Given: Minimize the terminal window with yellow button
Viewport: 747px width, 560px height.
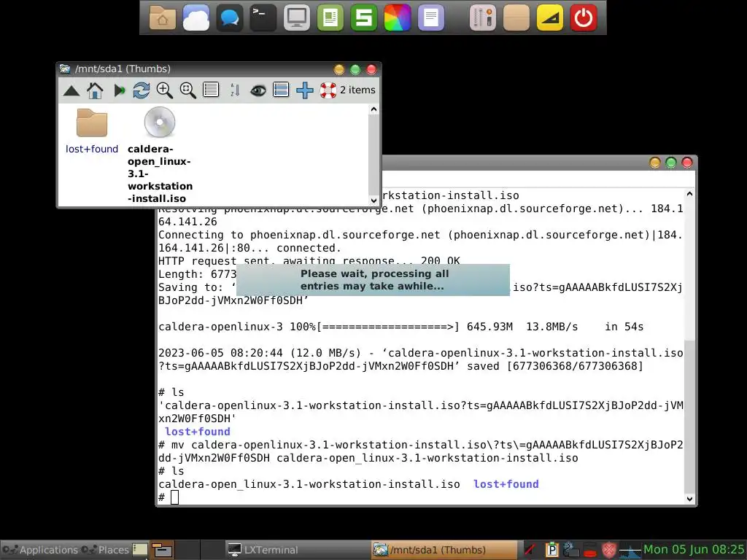Looking at the screenshot, I should [655, 163].
